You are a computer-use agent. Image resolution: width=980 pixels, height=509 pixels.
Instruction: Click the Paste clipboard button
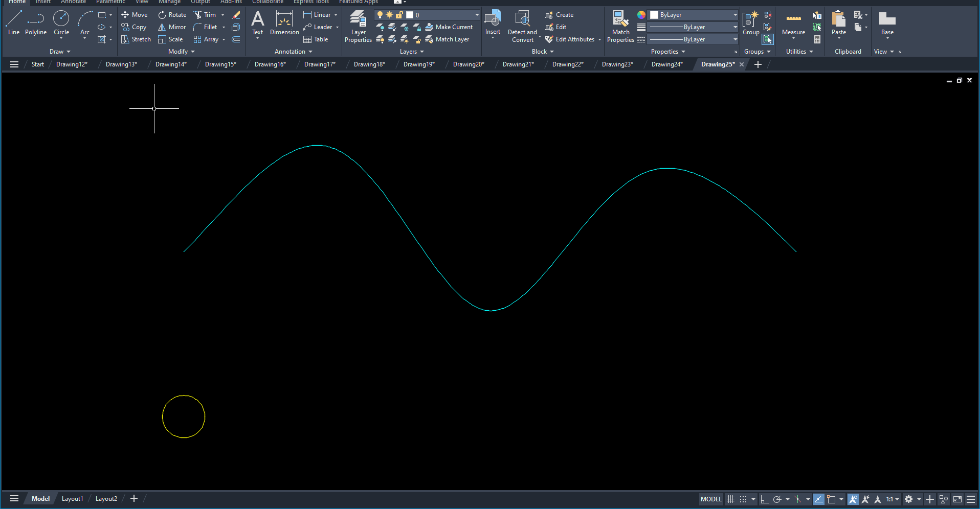coord(839,24)
